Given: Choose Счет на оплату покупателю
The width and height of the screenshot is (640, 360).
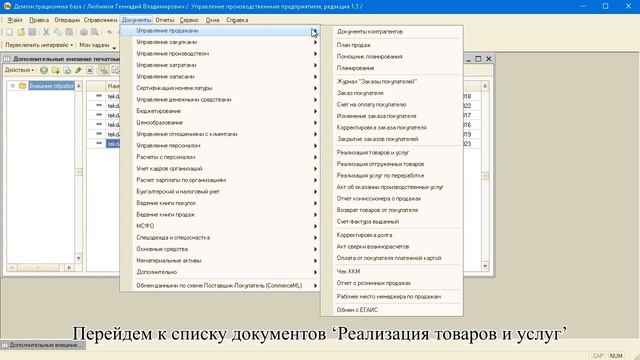Looking at the screenshot, I should pyautogui.click(x=371, y=104).
